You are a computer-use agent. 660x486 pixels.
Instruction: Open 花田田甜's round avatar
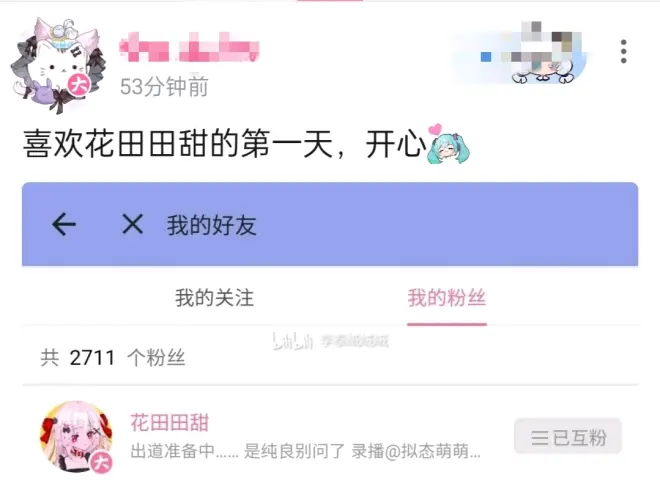click(76, 436)
